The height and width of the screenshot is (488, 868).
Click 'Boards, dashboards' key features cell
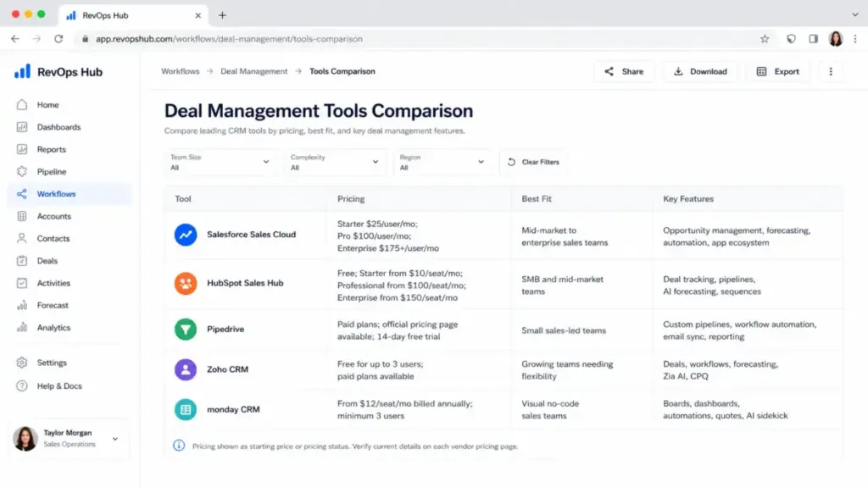(x=726, y=409)
